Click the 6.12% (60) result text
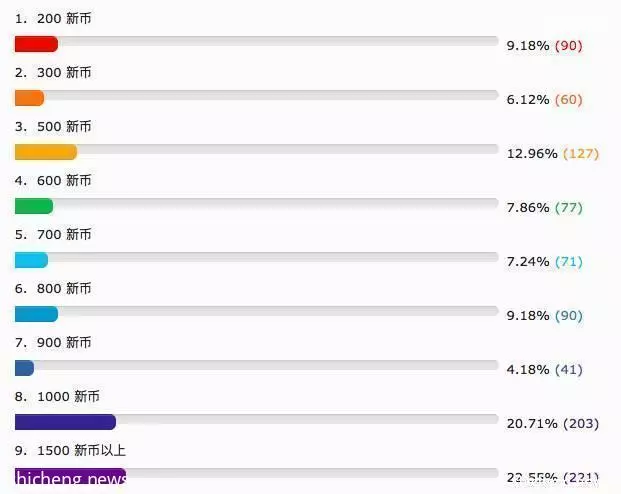The height and width of the screenshot is (494, 621). tap(545, 99)
